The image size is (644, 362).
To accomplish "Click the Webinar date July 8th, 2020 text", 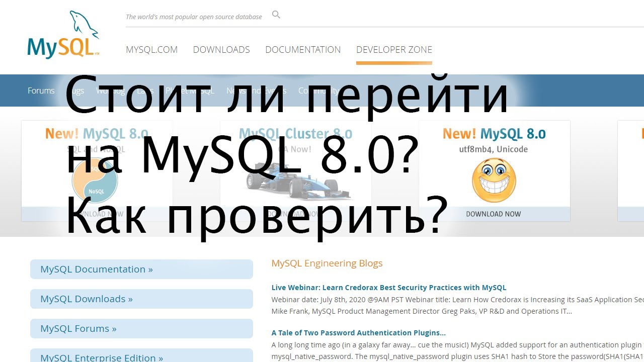I will 457,300.
